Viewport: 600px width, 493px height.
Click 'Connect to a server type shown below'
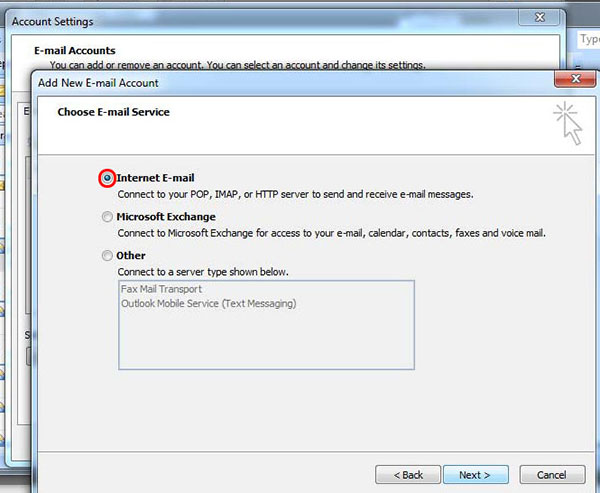[203, 272]
